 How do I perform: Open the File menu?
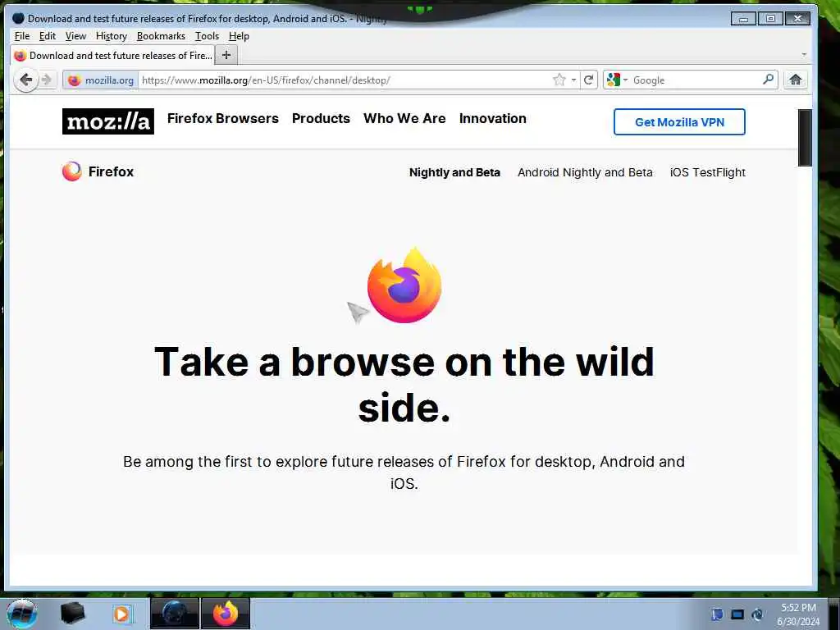[x=22, y=36]
